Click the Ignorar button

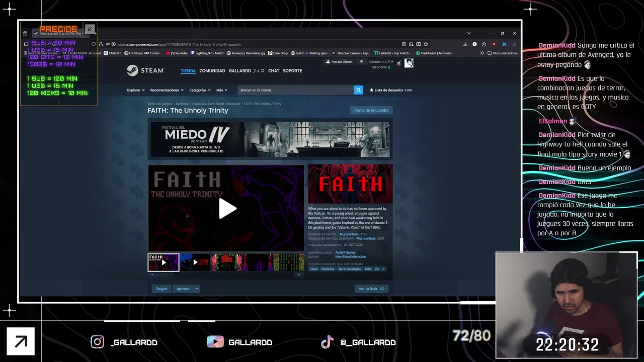pyautogui.click(x=183, y=289)
